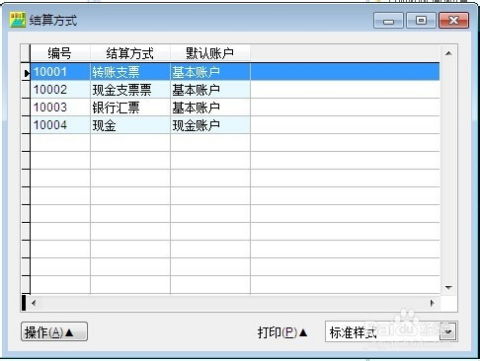Select the 现金账户 cell in row 10004
Viewport: 480px width, 361px height.
(210, 125)
